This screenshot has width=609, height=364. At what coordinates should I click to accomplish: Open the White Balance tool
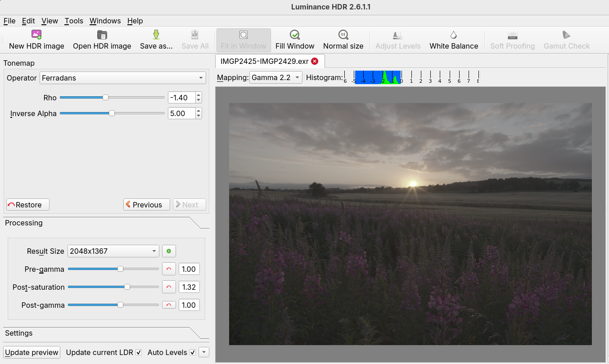pos(454,35)
